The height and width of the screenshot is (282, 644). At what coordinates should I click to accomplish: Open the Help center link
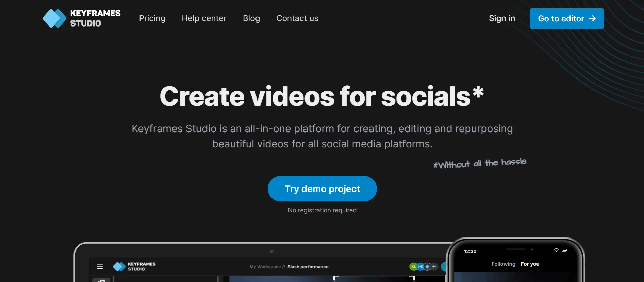tap(204, 18)
